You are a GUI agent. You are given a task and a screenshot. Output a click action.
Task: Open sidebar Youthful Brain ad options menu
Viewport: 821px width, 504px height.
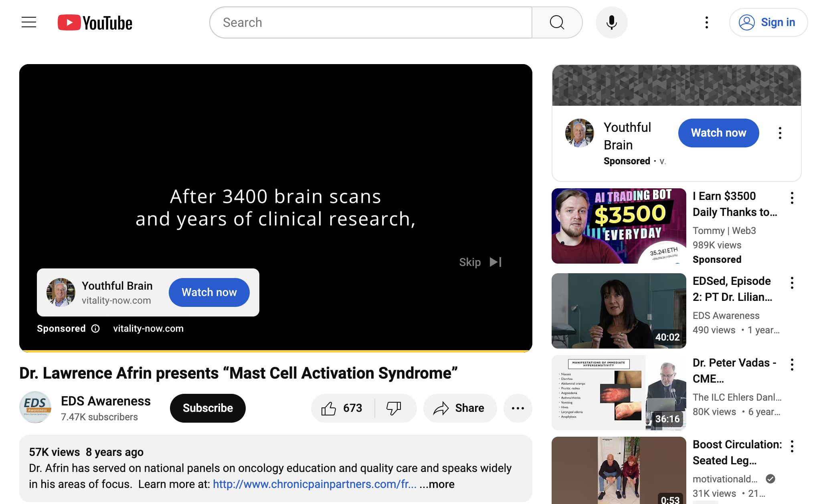click(780, 133)
